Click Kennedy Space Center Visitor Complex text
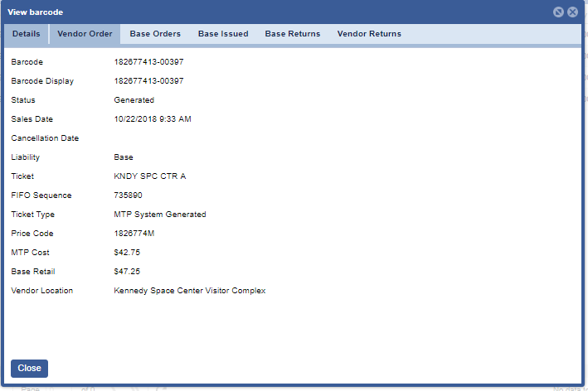This screenshot has height=391, width=588. pyautogui.click(x=189, y=291)
